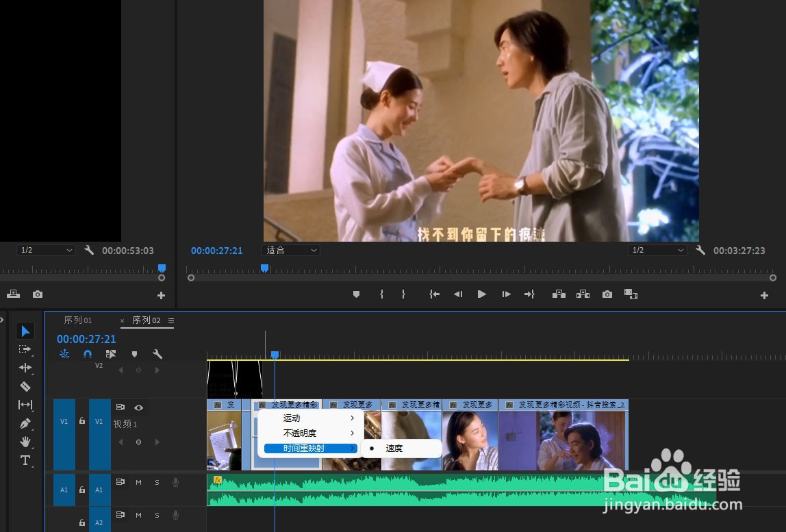Open the Comparison View button
786x532 pixels.
coord(631,294)
